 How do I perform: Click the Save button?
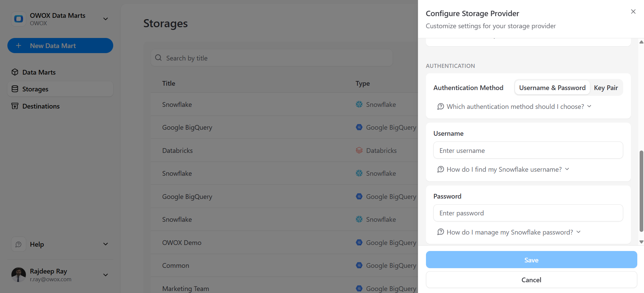tap(531, 260)
